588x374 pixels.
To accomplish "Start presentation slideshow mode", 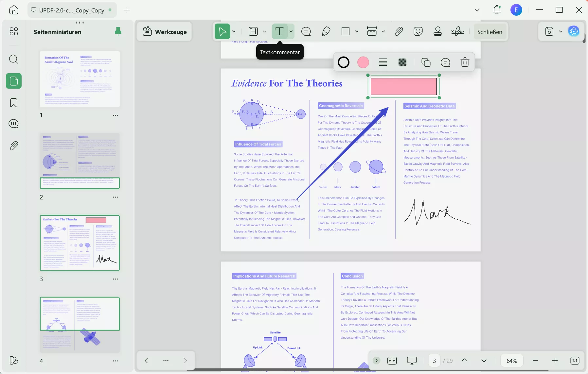I will pos(412,360).
